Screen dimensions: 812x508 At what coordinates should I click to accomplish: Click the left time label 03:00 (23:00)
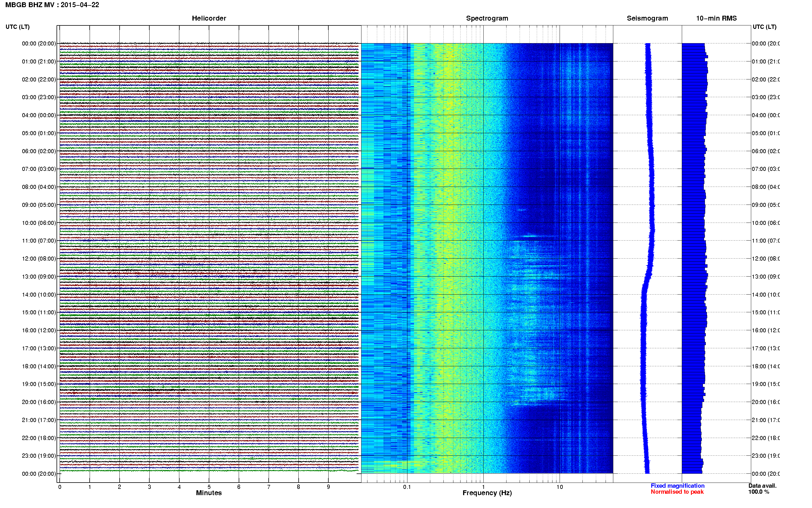pos(39,97)
